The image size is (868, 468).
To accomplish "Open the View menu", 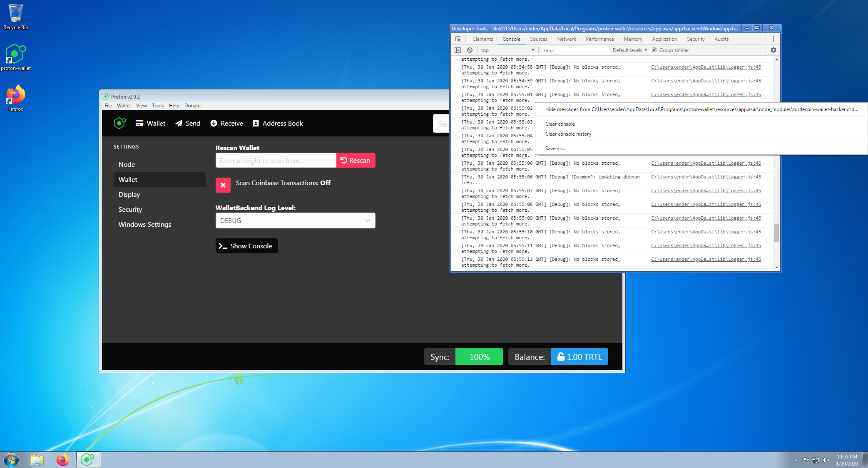I will click(142, 106).
